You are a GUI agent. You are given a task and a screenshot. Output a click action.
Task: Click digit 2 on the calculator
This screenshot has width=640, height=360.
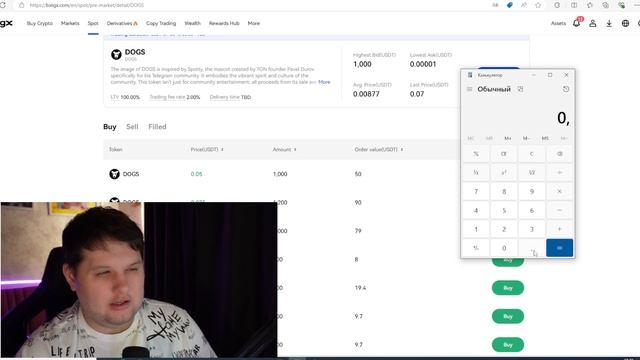pyautogui.click(x=504, y=229)
